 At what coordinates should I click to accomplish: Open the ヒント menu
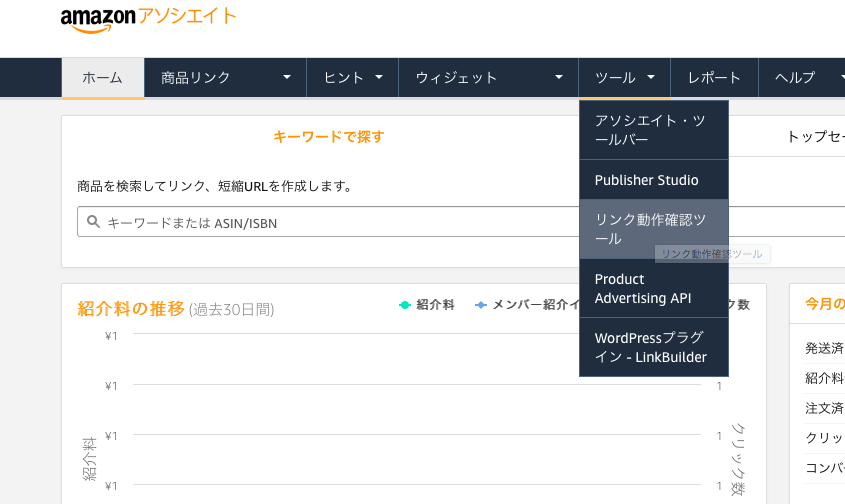352,78
